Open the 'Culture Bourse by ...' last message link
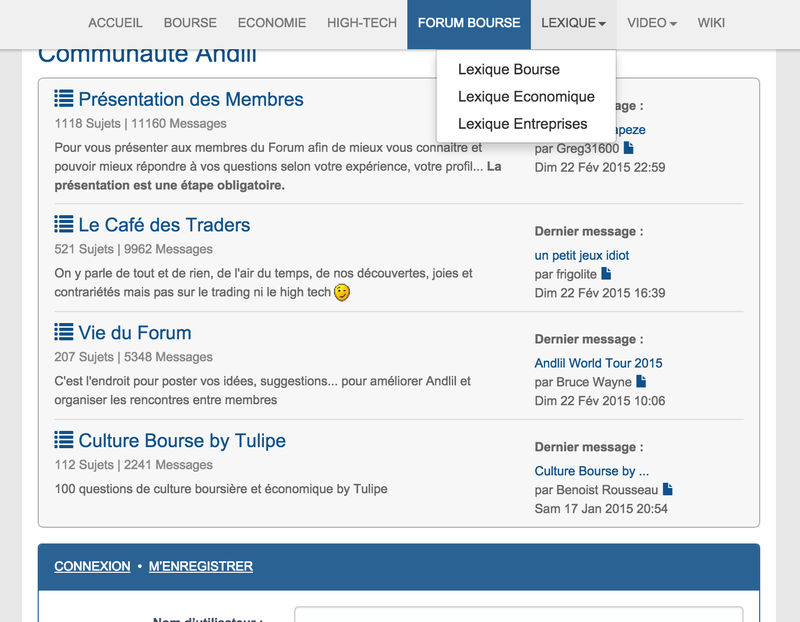Image resolution: width=800 pixels, height=622 pixels. pos(592,471)
